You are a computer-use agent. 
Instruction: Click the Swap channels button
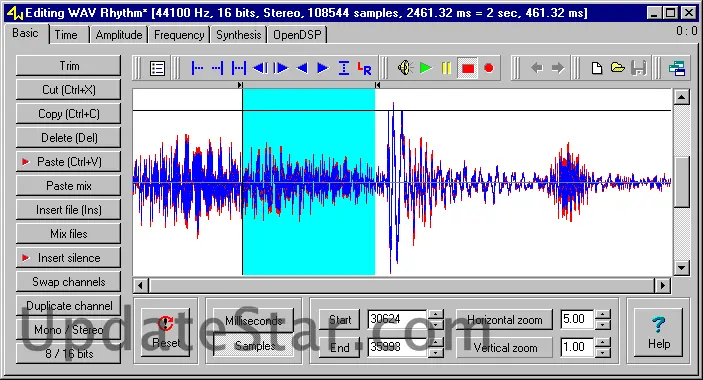coord(69,281)
